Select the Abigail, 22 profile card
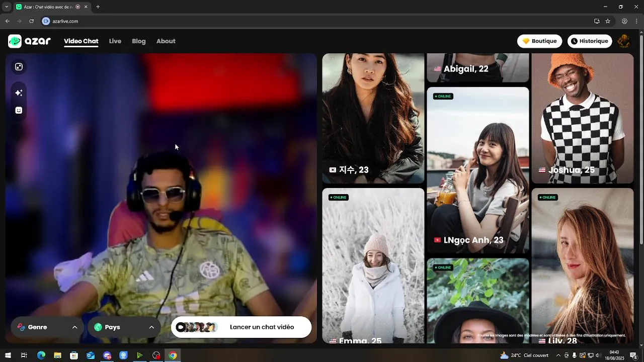 [478, 68]
